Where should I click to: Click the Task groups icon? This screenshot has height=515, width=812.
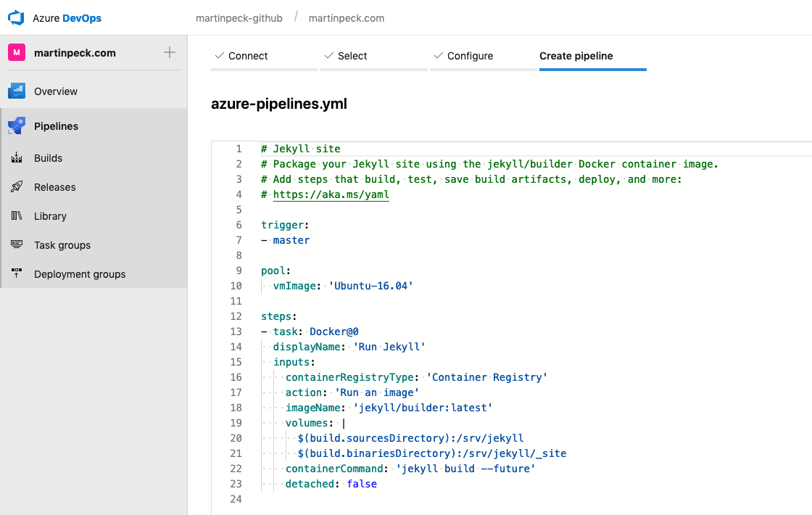(17, 244)
